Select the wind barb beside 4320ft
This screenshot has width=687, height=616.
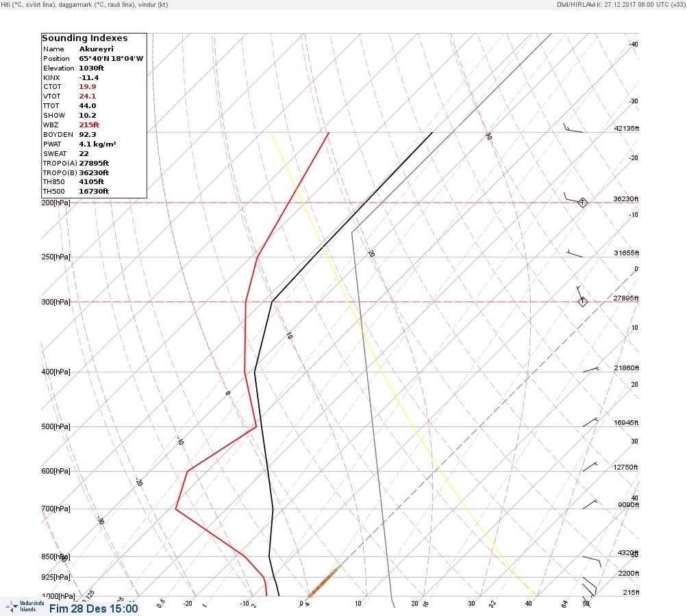click(592, 561)
